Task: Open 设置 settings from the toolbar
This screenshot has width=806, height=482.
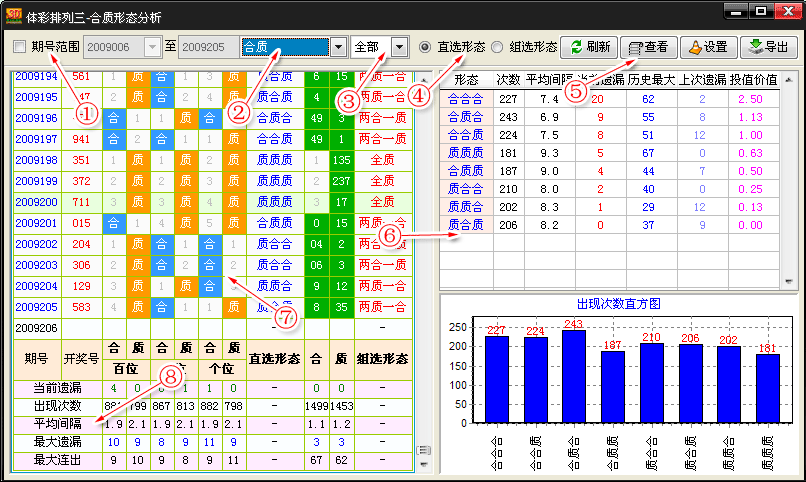Action: pos(709,47)
